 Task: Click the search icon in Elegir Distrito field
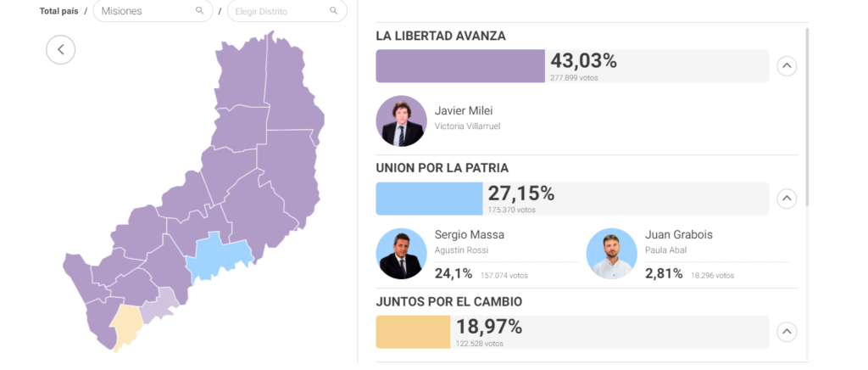point(334,11)
